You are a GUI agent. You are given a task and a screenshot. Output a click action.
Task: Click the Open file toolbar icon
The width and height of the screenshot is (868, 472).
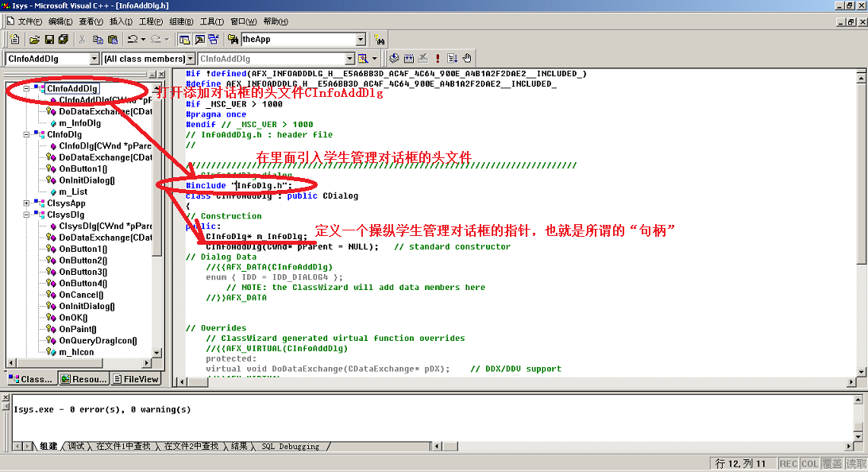[34, 40]
